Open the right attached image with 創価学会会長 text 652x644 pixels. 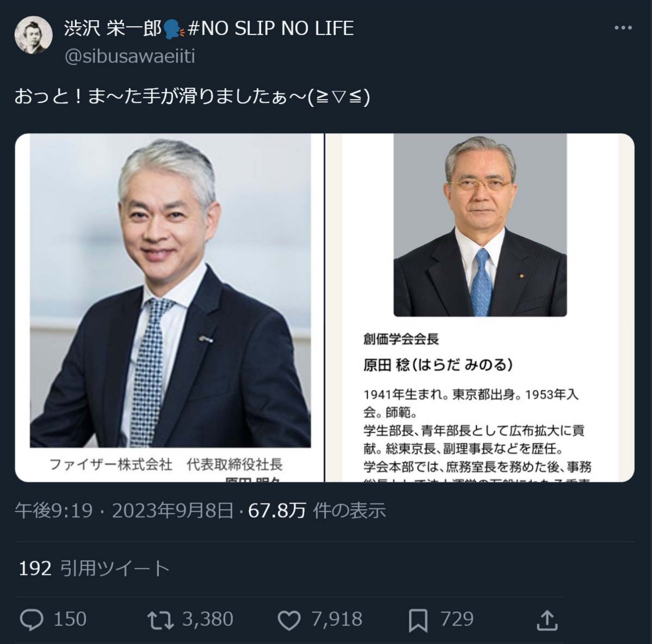pos(480,308)
